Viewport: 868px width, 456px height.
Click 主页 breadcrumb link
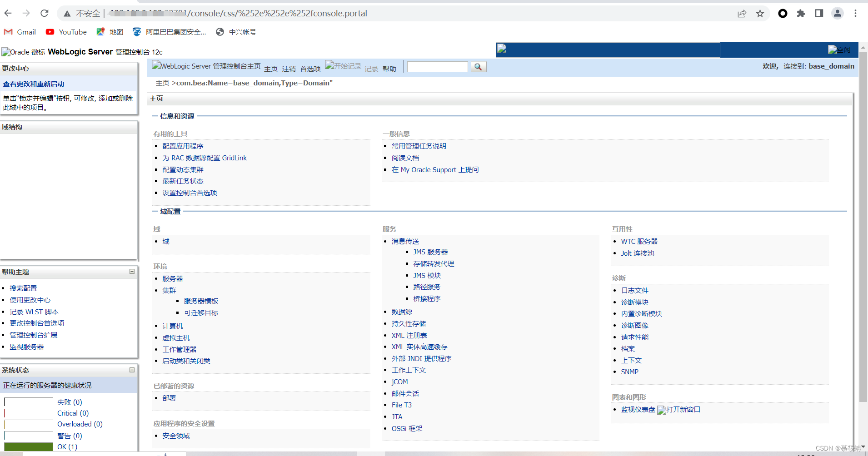coord(162,83)
